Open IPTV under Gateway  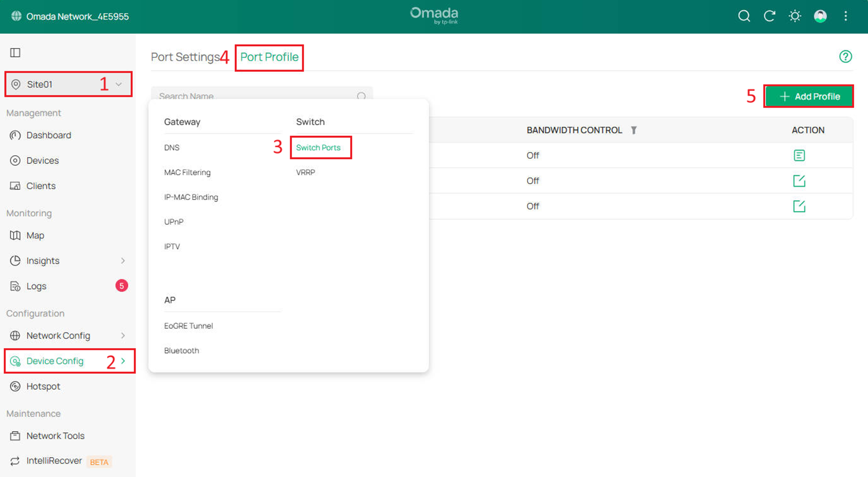point(172,246)
